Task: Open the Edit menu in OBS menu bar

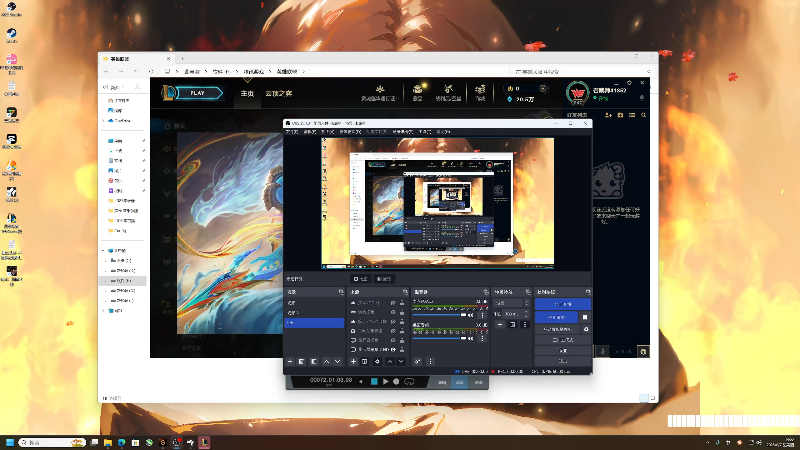Action: [x=310, y=132]
